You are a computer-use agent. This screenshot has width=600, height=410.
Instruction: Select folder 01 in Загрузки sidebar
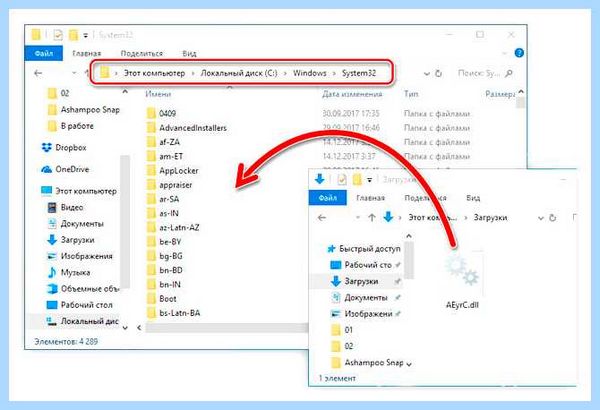(x=342, y=330)
